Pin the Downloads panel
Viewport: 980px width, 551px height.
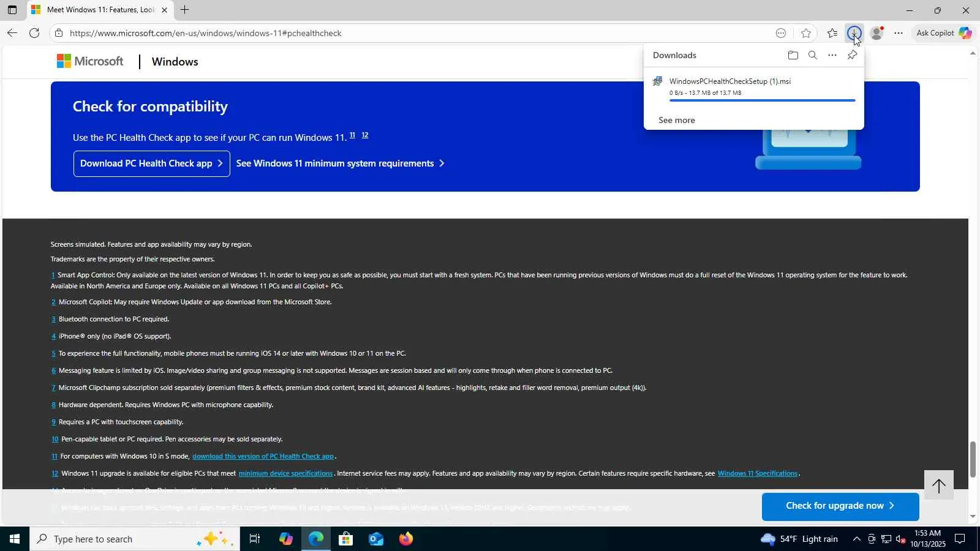[x=852, y=55]
